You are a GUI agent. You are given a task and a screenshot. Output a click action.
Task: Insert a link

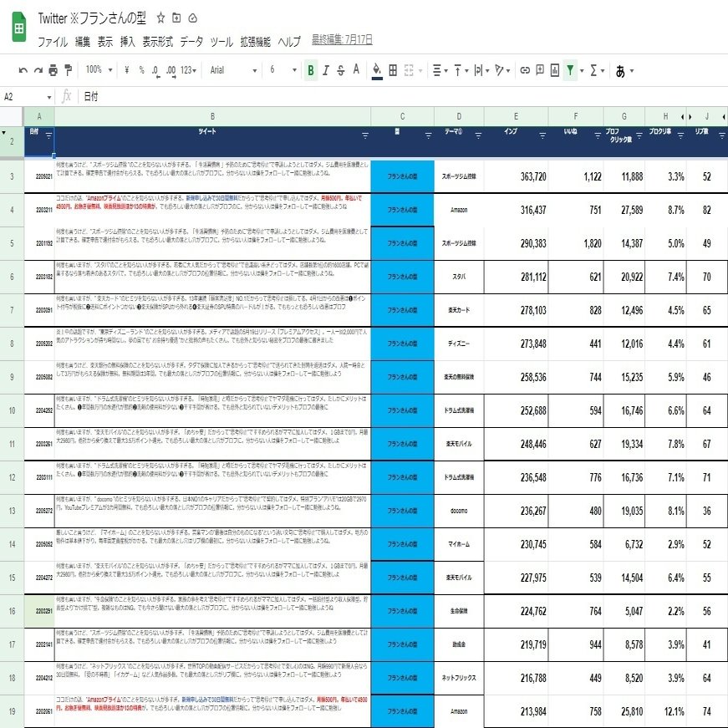pos(525,70)
